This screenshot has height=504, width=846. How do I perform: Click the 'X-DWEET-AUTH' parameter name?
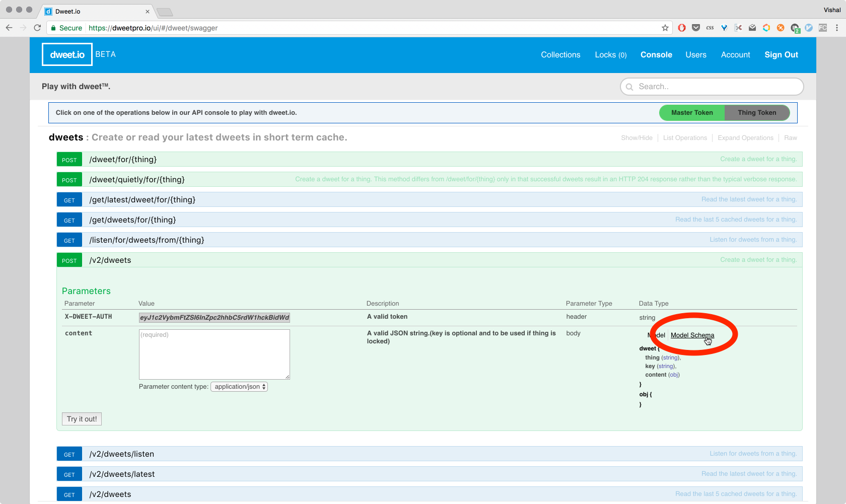pyautogui.click(x=89, y=317)
